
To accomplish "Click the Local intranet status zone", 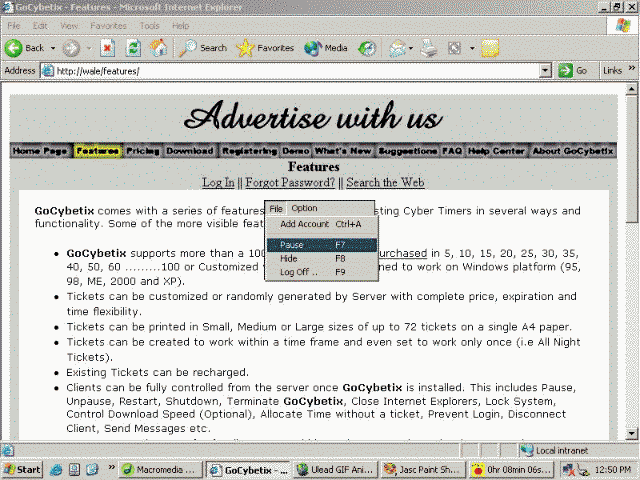I will 556,451.
